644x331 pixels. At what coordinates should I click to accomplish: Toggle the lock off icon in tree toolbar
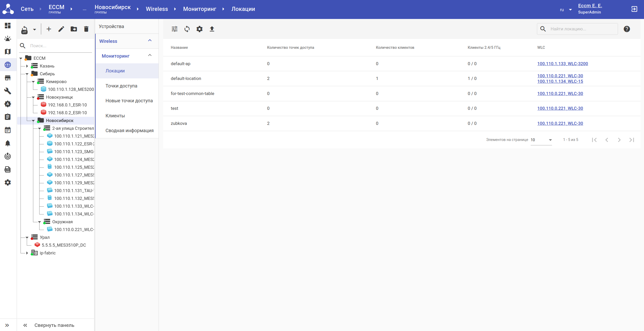point(24,30)
